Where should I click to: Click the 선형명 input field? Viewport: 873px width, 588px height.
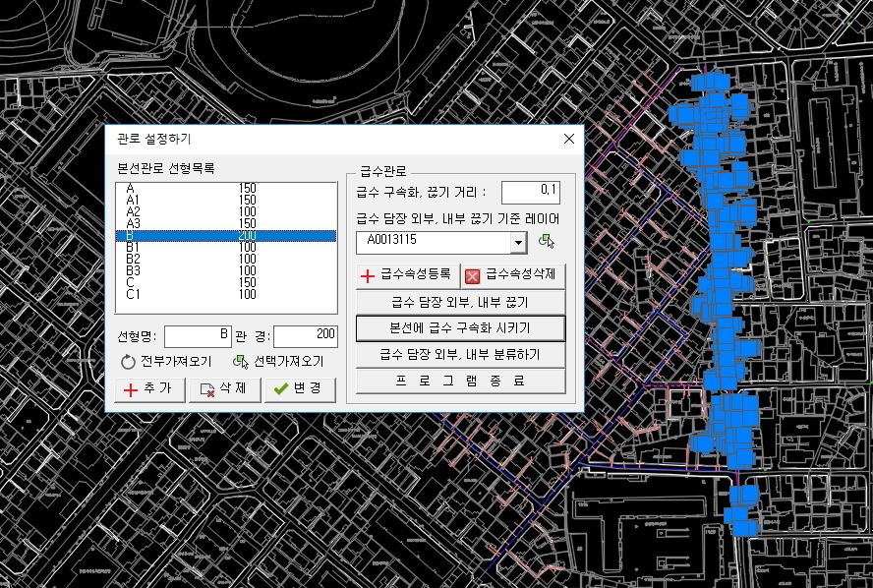click(x=198, y=336)
